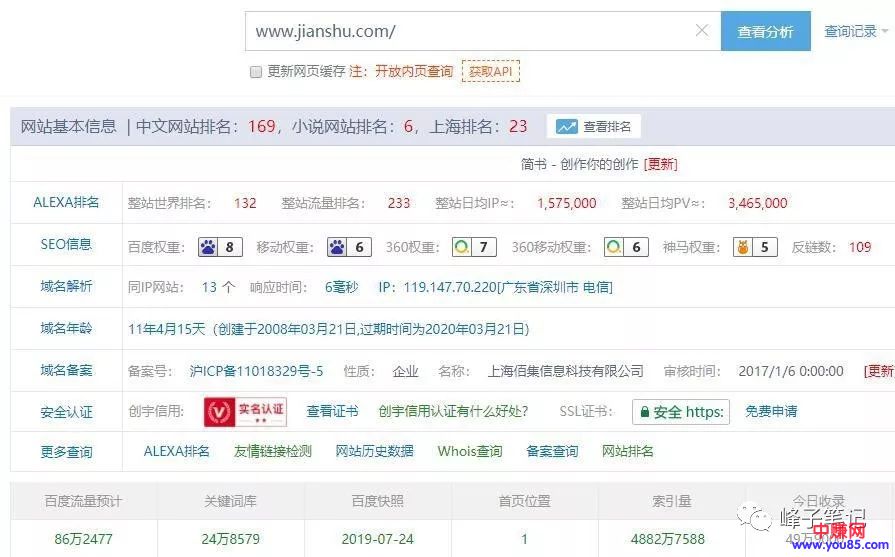
Task: Clear the URL field with the X icon
Action: tap(702, 31)
